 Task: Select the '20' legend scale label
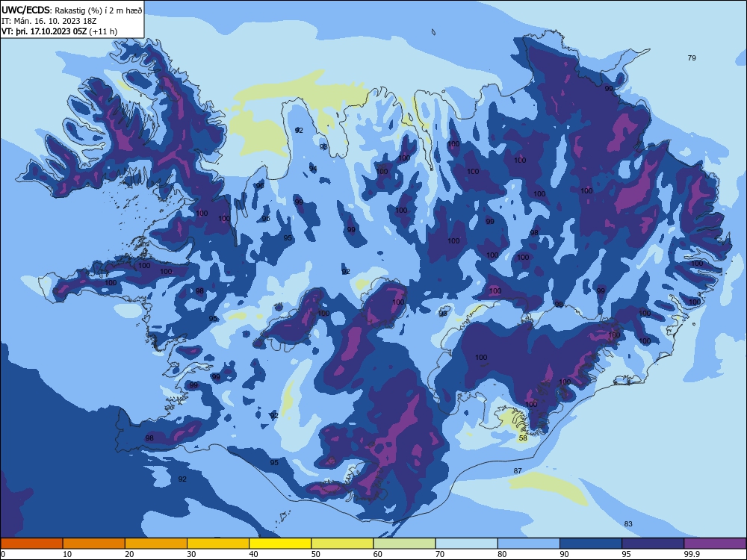129,554
